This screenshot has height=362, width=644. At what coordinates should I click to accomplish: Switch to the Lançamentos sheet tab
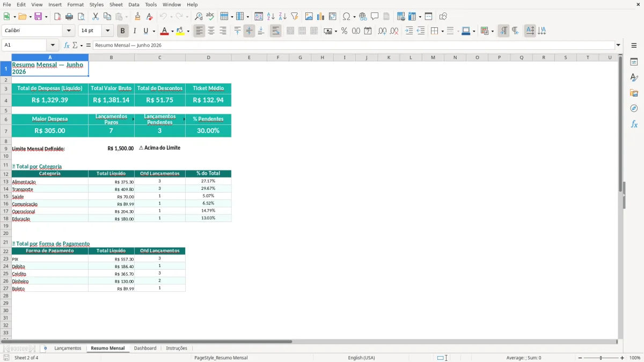pyautogui.click(x=68, y=348)
